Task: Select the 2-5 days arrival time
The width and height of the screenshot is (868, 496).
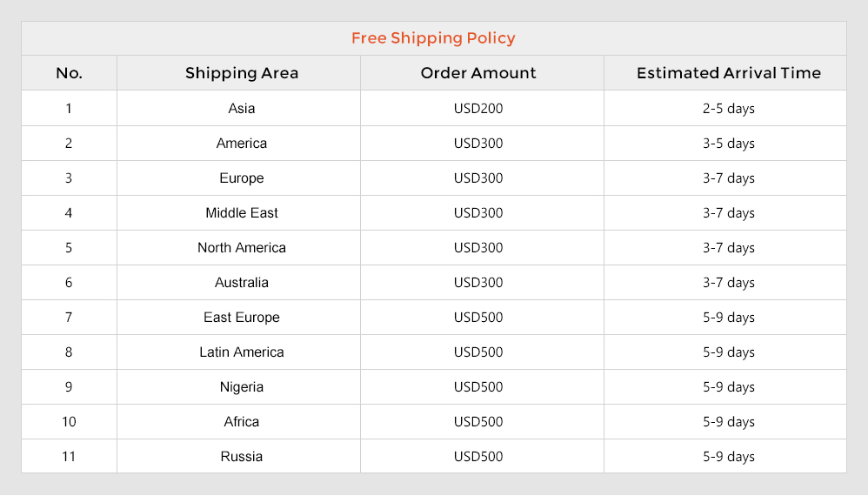Action: point(729,109)
